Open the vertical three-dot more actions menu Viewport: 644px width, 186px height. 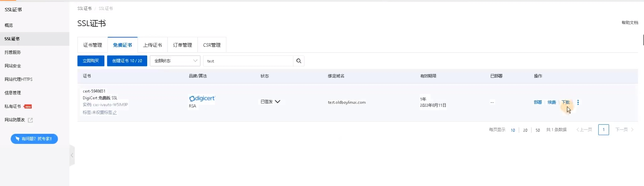(x=578, y=102)
